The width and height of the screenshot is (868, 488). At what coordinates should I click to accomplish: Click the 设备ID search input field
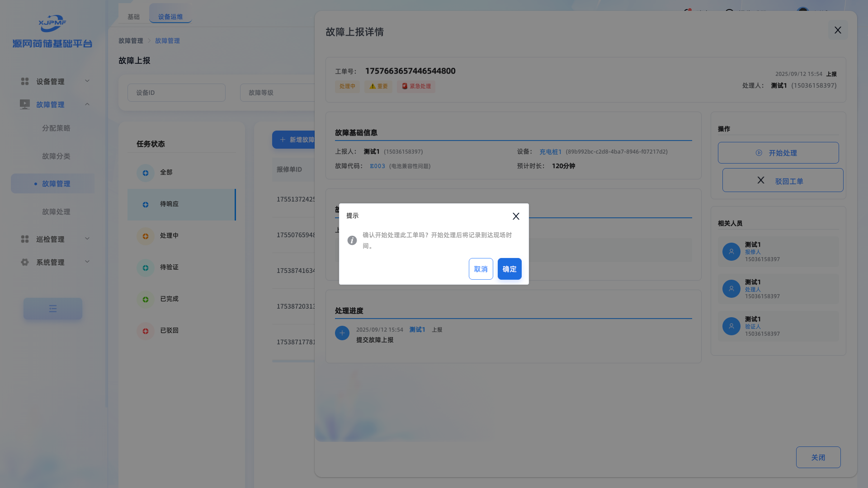(176, 93)
